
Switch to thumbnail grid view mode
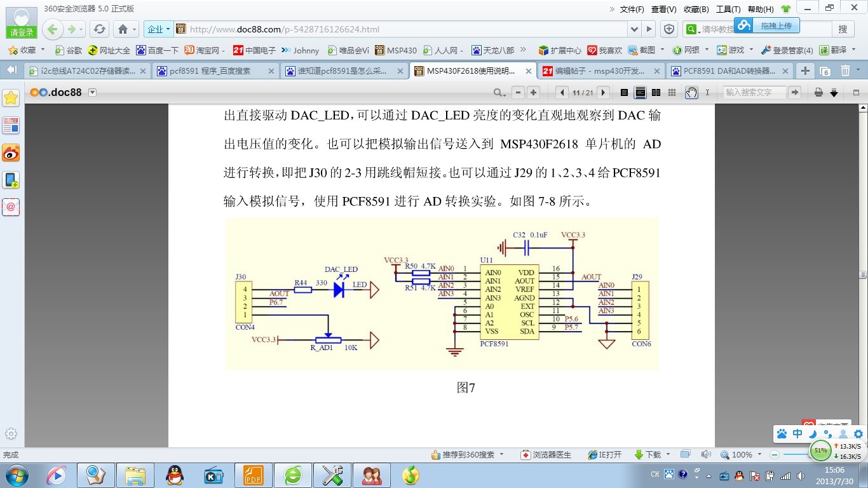click(x=672, y=93)
